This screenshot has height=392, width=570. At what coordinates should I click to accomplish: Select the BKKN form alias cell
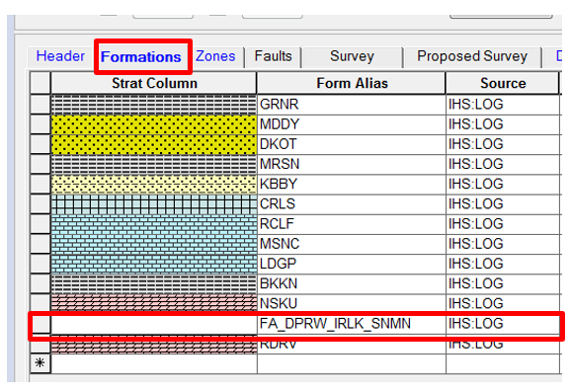click(x=351, y=283)
